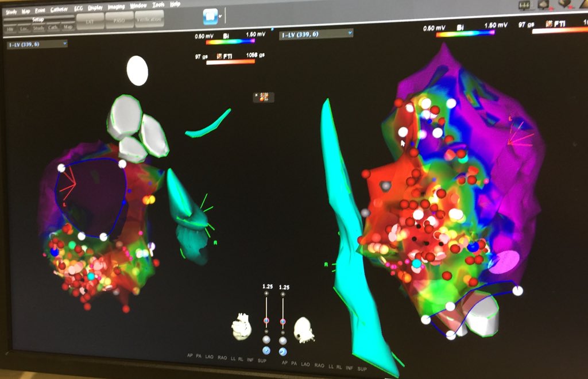
Task: Click the plus button atop right zoom slider
Action: 283,294
